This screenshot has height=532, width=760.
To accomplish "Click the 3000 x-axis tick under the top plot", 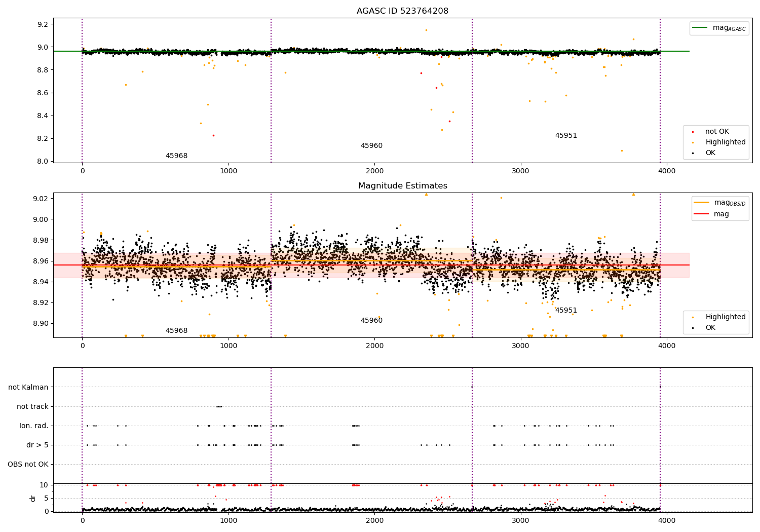I will [521, 171].
